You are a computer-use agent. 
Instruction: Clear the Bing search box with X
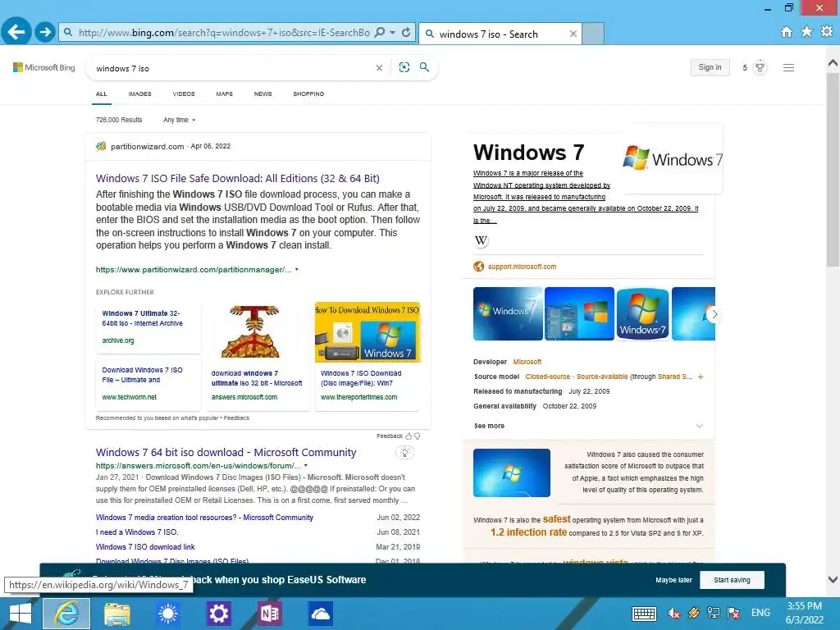(x=379, y=68)
